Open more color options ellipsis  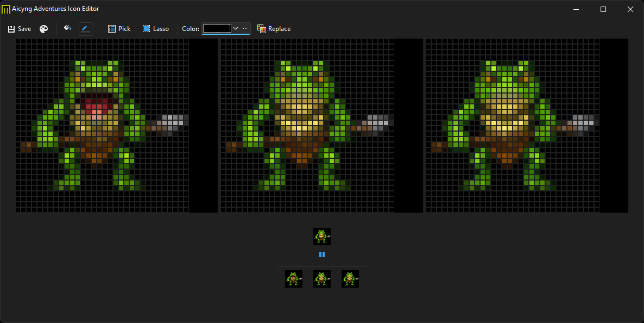click(245, 28)
